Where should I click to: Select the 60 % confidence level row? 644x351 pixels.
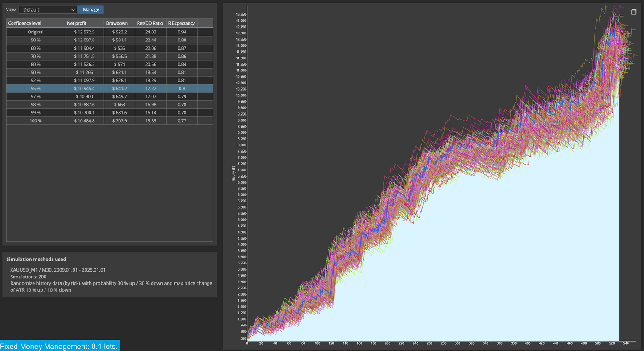[110, 48]
